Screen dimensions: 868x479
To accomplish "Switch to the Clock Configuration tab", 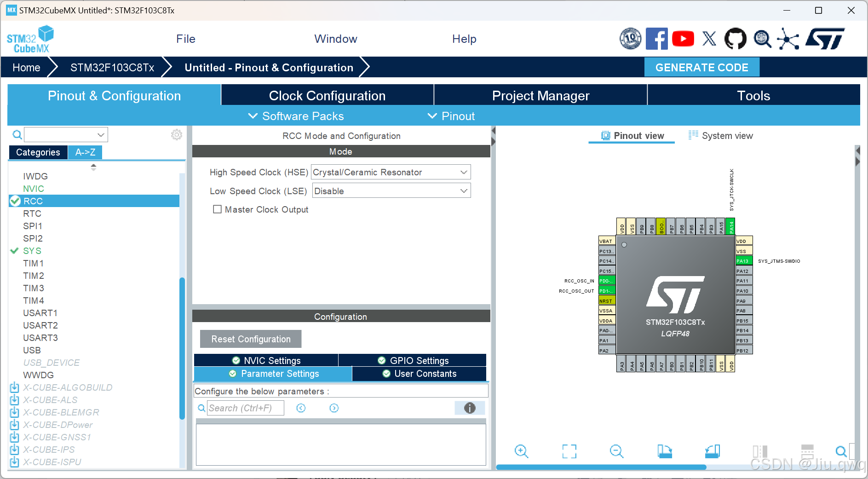I will [x=327, y=95].
